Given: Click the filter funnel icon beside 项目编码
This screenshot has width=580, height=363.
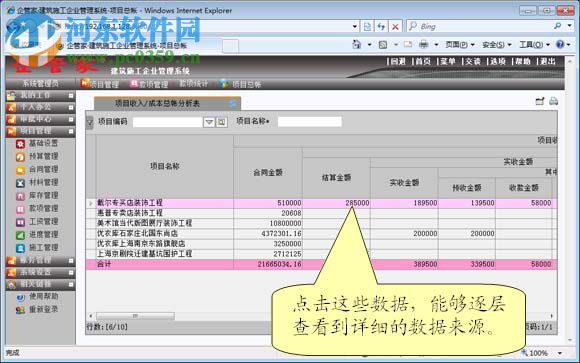Looking at the screenshot, I should [90, 122].
